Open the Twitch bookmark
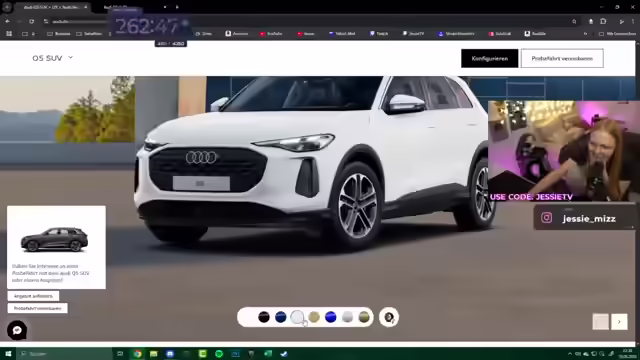This screenshot has width=640, height=360. (x=379, y=33)
